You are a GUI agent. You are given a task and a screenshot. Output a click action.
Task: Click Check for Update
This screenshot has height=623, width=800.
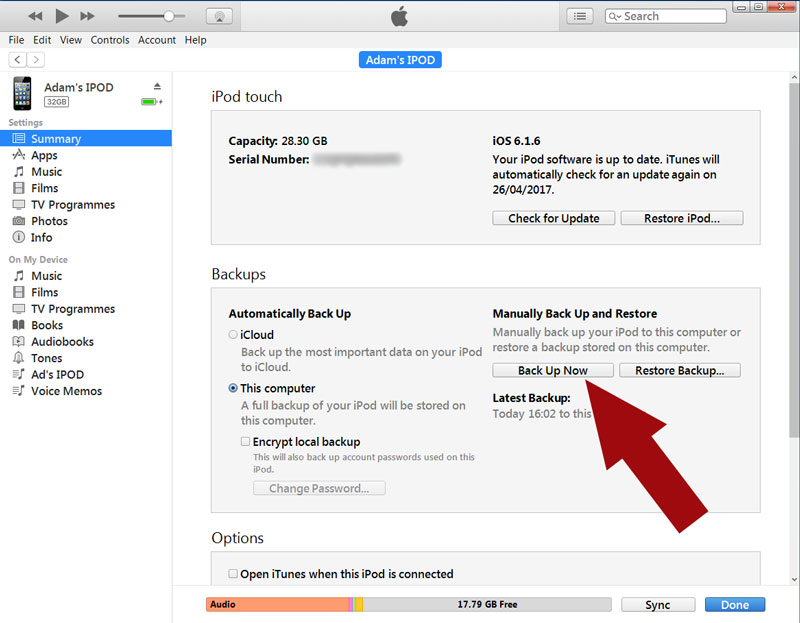click(x=553, y=218)
